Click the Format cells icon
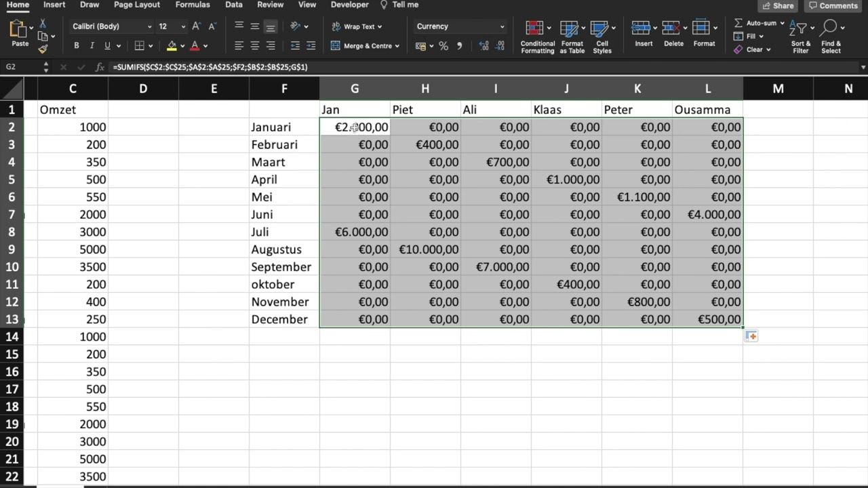 click(x=701, y=28)
